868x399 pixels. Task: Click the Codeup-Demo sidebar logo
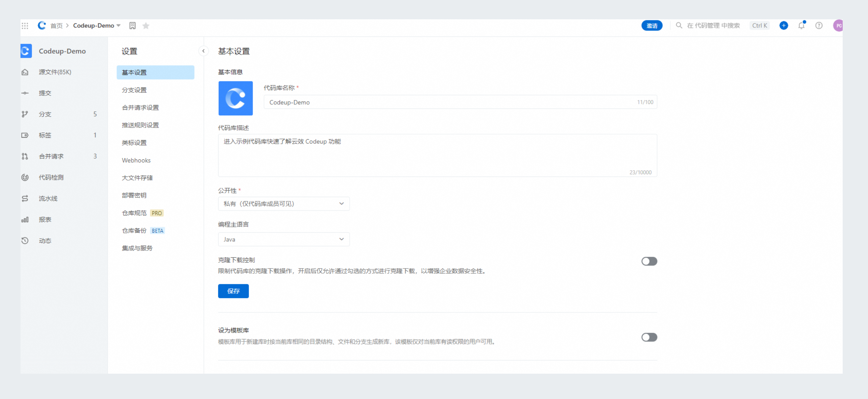(x=26, y=51)
